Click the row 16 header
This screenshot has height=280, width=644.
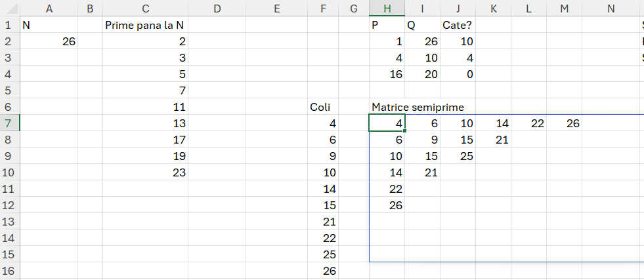(x=9, y=271)
